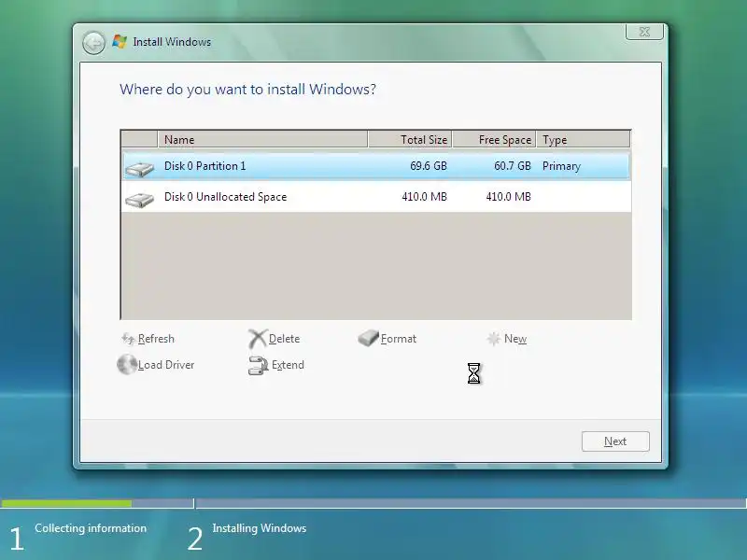The height and width of the screenshot is (560, 747).
Task: Close the Install Windows dialog
Action: point(644,32)
